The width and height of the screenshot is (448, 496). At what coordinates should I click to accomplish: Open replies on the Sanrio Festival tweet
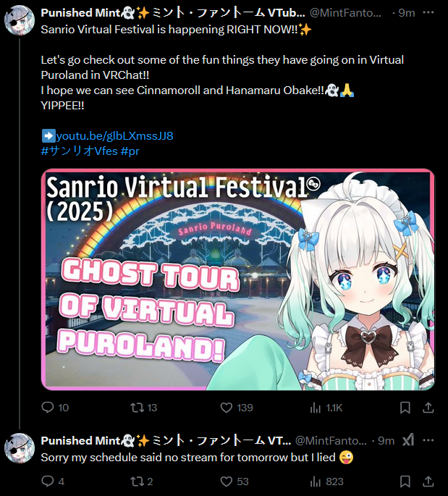pos(55,408)
